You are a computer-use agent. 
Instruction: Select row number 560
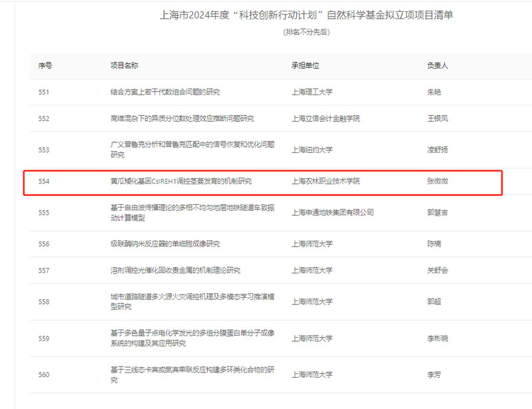click(x=44, y=375)
